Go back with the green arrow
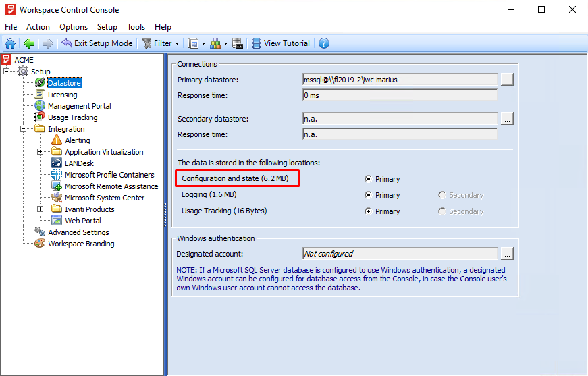The height and width of the screenshot is (376, 588). (28, 43)
